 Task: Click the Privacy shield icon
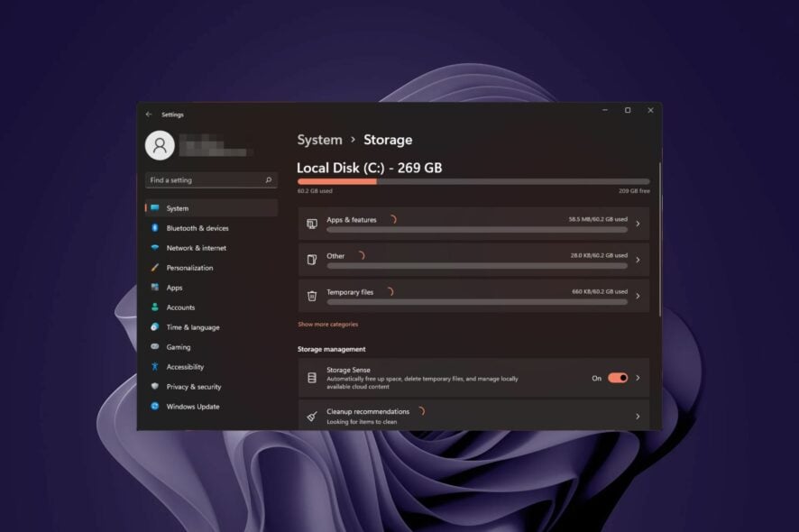coord(155,386)
